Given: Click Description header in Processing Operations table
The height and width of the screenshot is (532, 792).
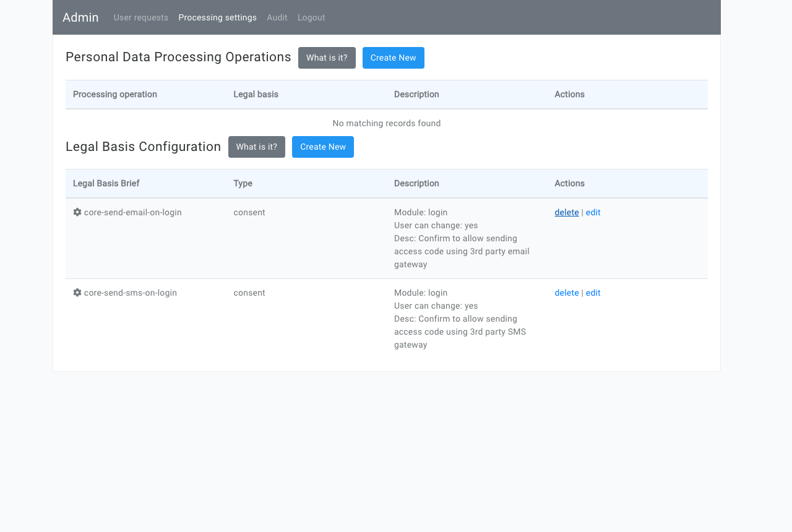Looking at the screenshot, I should [x=467, y=95].
